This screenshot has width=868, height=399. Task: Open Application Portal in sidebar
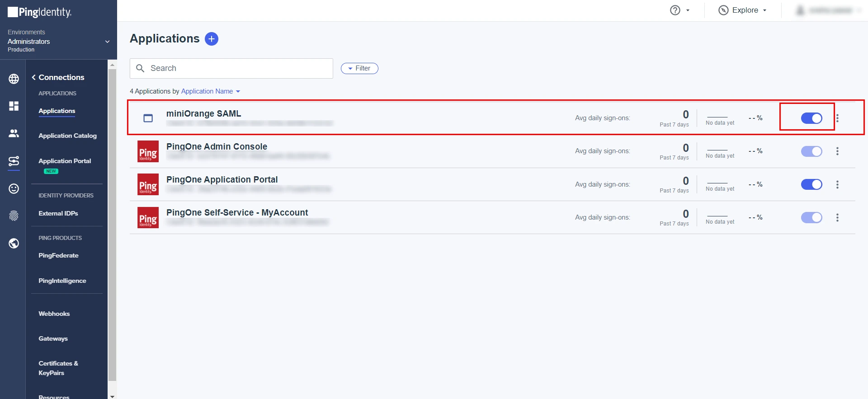pyautogui.click(x=65, y=161)
